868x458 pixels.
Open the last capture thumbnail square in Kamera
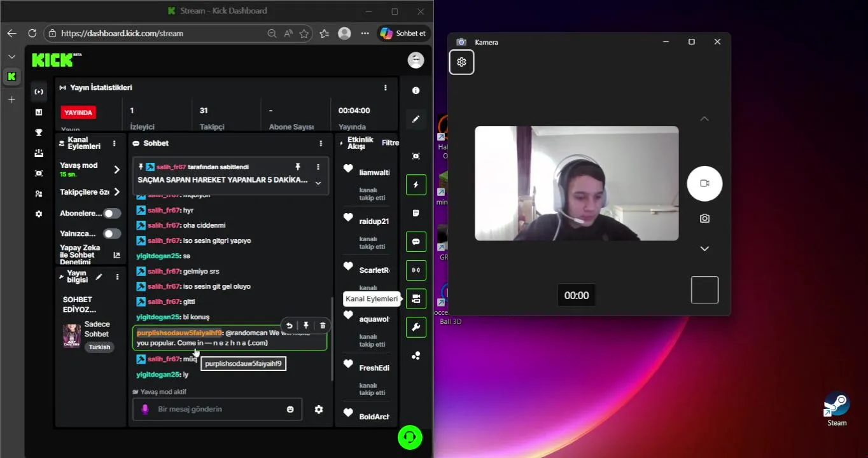coord(704,290)
